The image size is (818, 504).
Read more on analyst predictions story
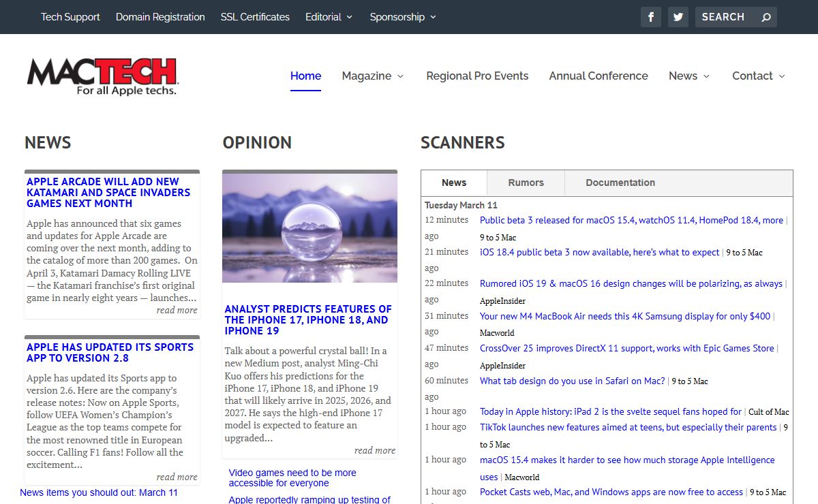pos(375,450)
